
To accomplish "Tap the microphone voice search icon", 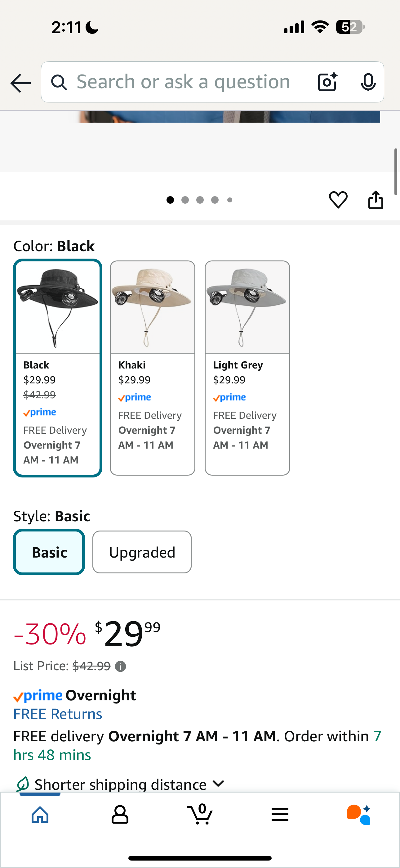I will tap(368, 82).
